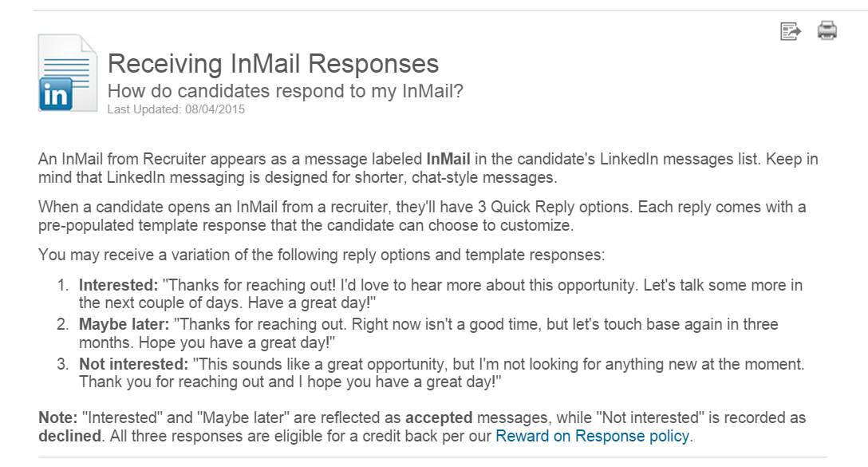The image size is (868, 467).
Task: Click the Last Updated 08/04/2015 date text
Action: (x=176, y=109)
